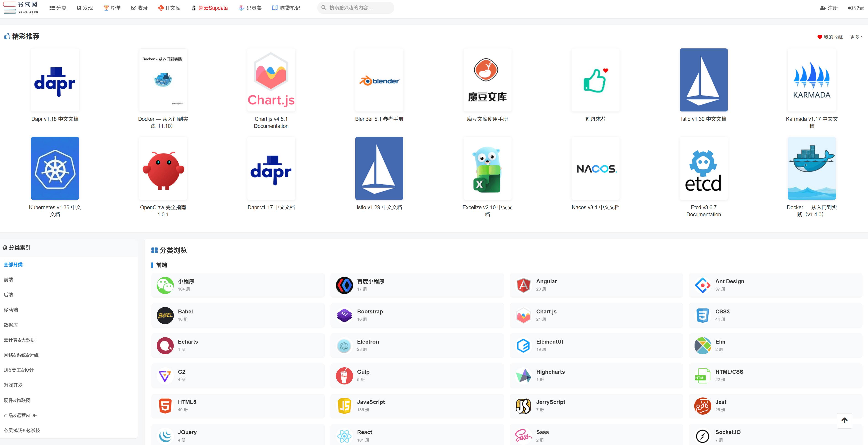This screenshot has height=445, width=868.
Task: Click the CSS3 shield icon
Action: (x=703, y=315)
